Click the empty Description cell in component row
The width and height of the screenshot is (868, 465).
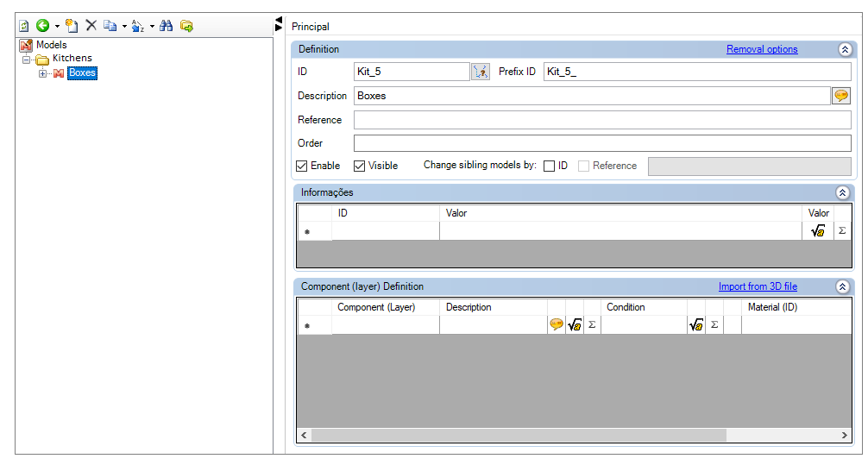[x=494, y=325]
